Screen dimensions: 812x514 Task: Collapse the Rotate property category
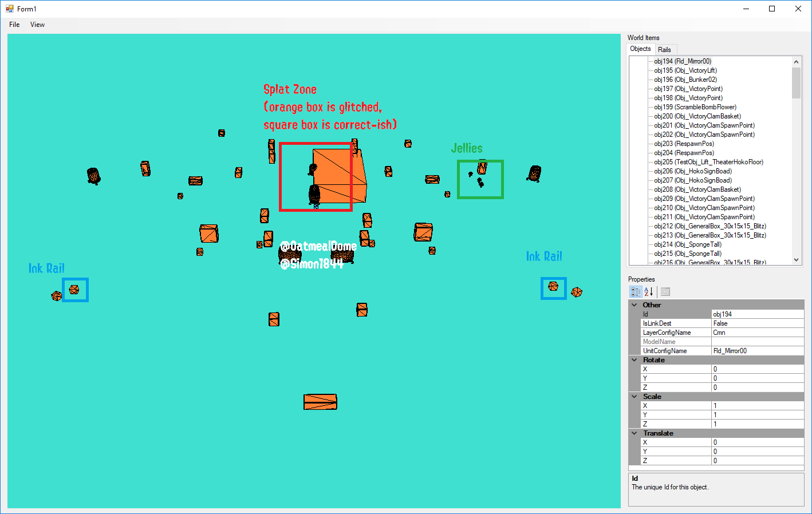[x=634, y=360]
